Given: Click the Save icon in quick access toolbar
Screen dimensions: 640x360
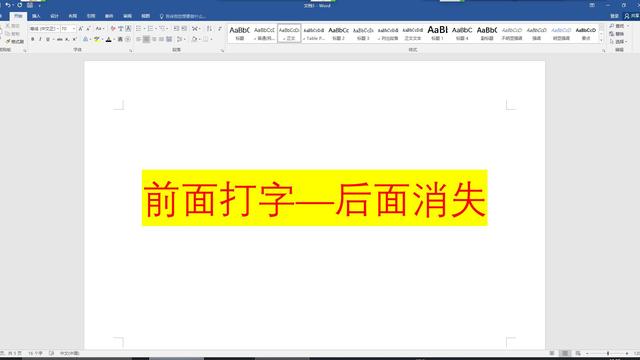Looking at the screenshot, I should 30,5.
